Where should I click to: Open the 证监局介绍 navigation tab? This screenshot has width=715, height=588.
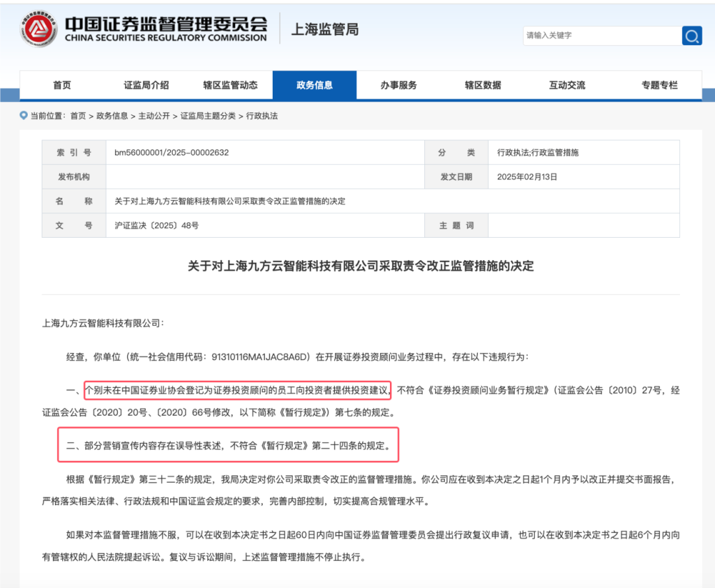click(x=146, y=85)
